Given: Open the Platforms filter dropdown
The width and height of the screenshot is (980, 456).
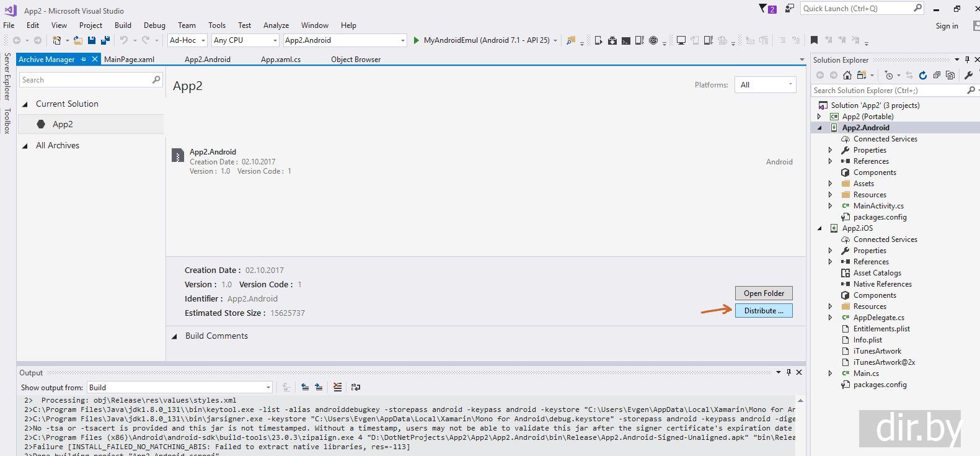Looking at the screenshot, I should pyautogui.click(x=765, y=85).
